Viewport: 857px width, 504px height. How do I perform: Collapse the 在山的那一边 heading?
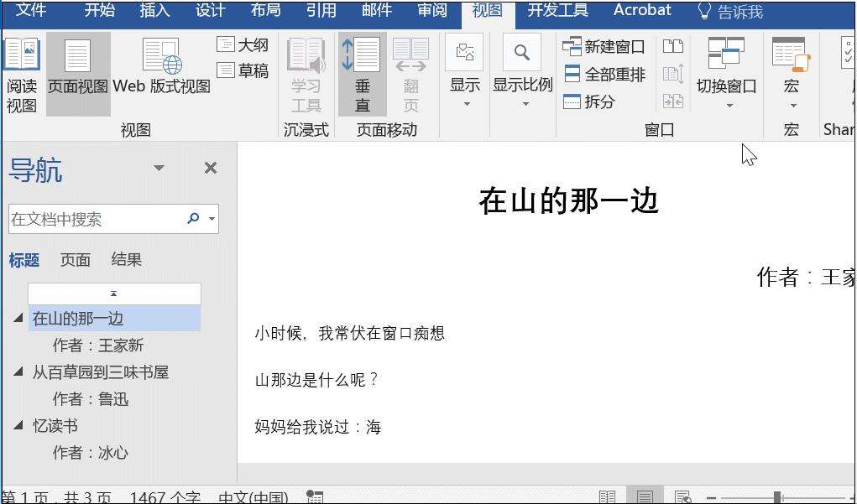18,318
